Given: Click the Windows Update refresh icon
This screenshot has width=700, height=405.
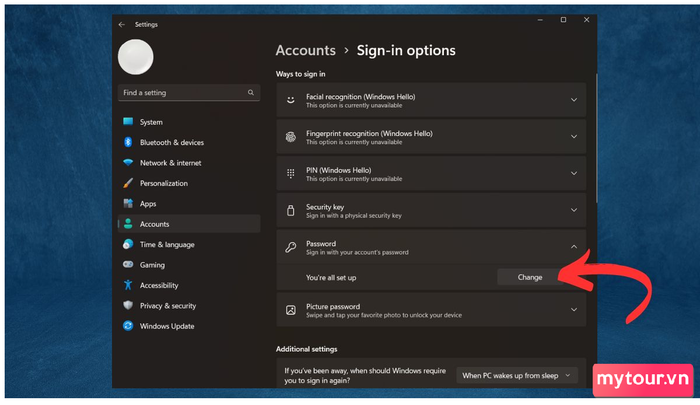Looking at the screenshot, I should 128,326.
